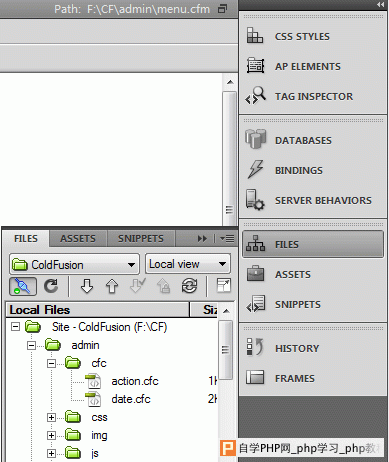Click the Get files down-arrow icon

tap(87, 286)
